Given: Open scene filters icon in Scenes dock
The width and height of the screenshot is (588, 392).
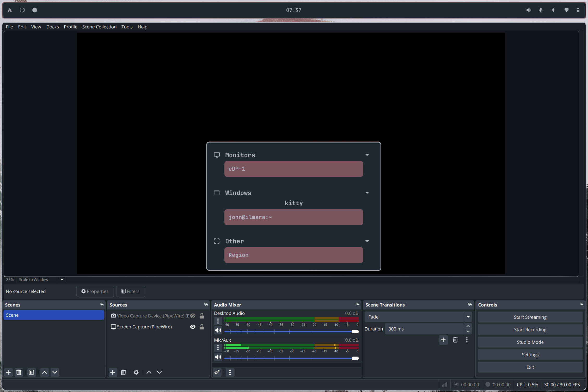Looking at the screenshot, I should pos(32,372).
